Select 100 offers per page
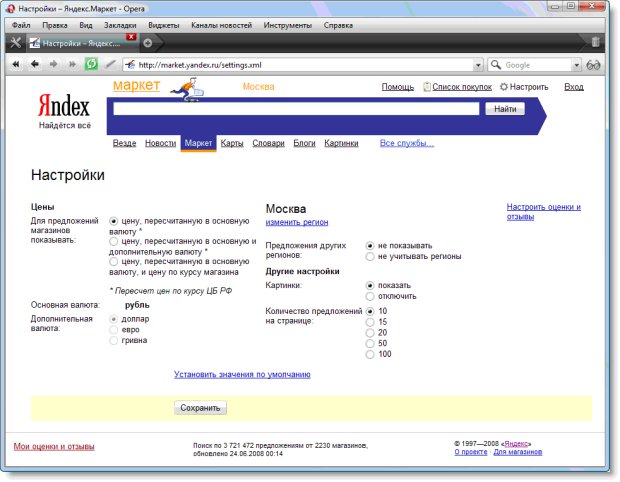 click(370, 354)
